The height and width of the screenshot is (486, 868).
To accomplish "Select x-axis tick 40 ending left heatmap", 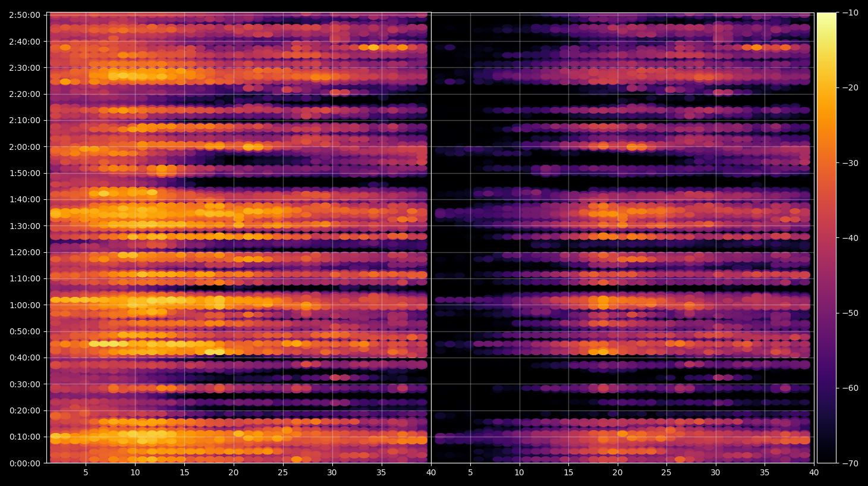I will pyautogui.click(x=431, y=473).
